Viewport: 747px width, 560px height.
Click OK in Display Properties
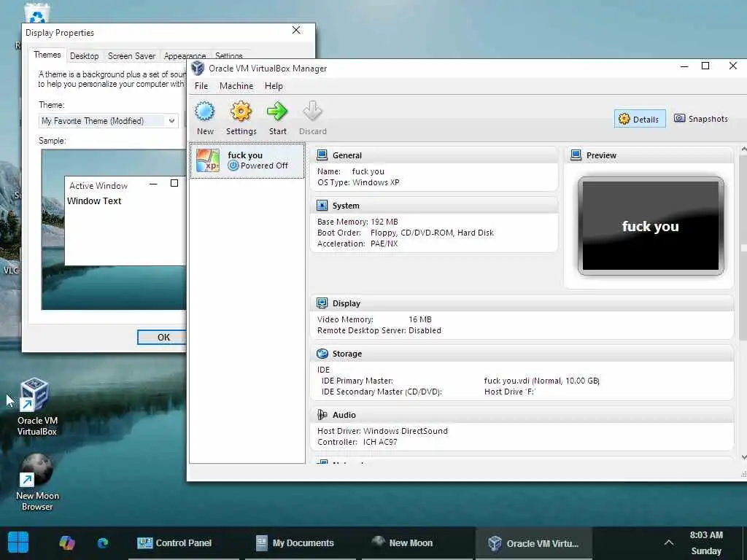click(x=163, y=337)
